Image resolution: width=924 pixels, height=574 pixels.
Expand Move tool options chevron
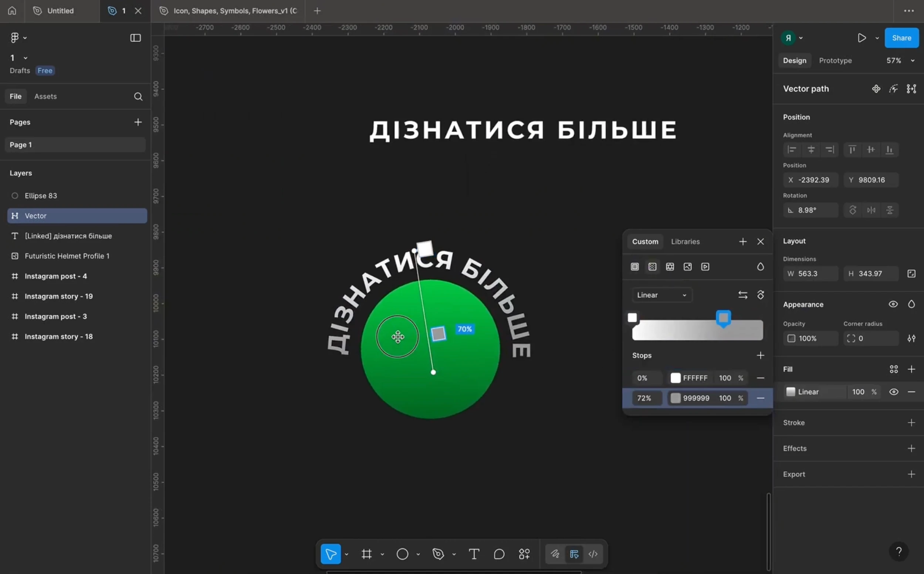(346, 554)
